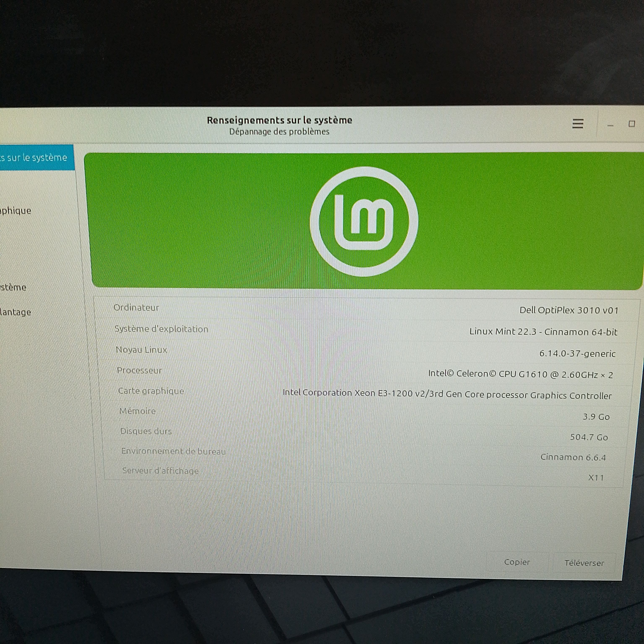Open the hamburger menu in the title bar
The height and width of the screenshot is (644, 644).
578,124
